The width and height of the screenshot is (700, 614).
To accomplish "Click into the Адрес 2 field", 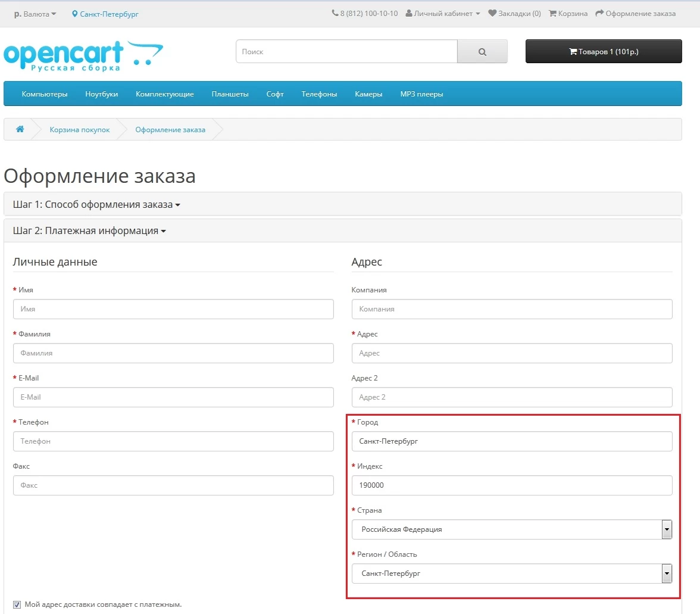I will point(512,397).
